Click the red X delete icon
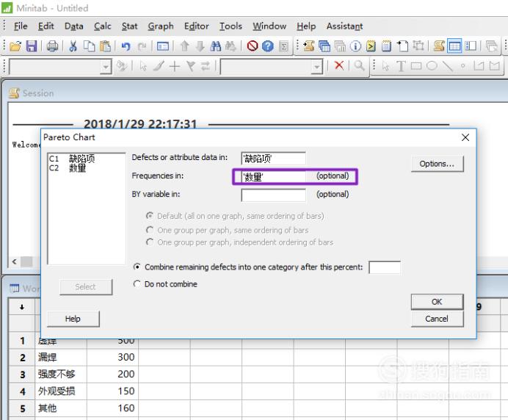508x420 pixels. 339,65
